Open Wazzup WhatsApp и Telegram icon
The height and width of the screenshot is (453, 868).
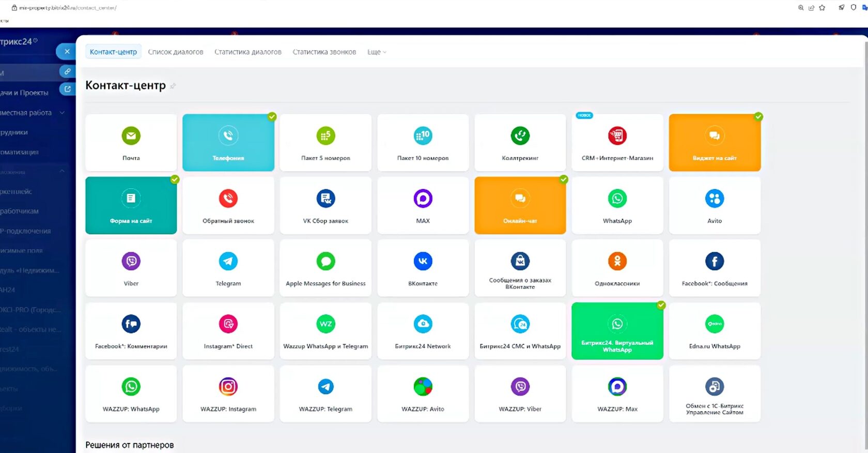326,324
